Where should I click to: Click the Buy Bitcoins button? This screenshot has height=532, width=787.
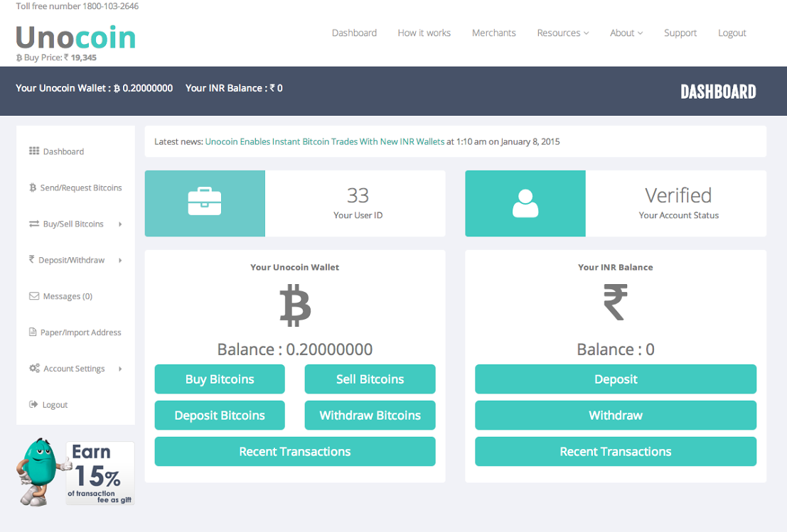220,379
